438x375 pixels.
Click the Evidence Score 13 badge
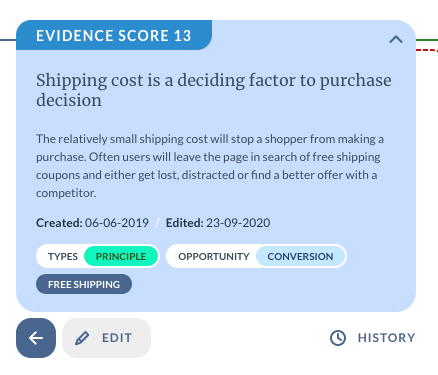point(114,35)
